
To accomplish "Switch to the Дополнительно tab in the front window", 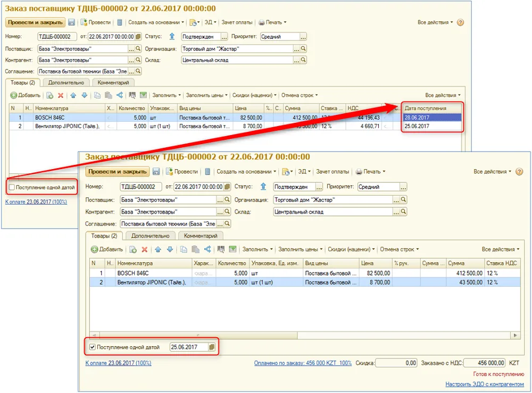I will tap(151, 236).
